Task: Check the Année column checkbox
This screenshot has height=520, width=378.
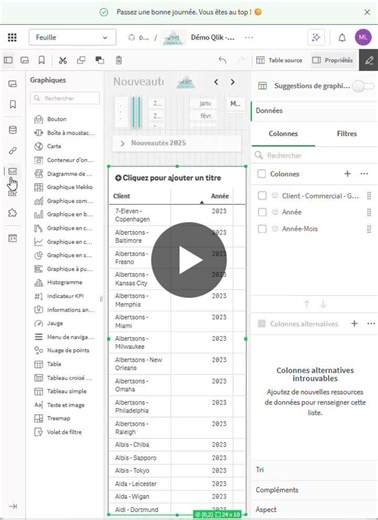Action: pos(262,212)
